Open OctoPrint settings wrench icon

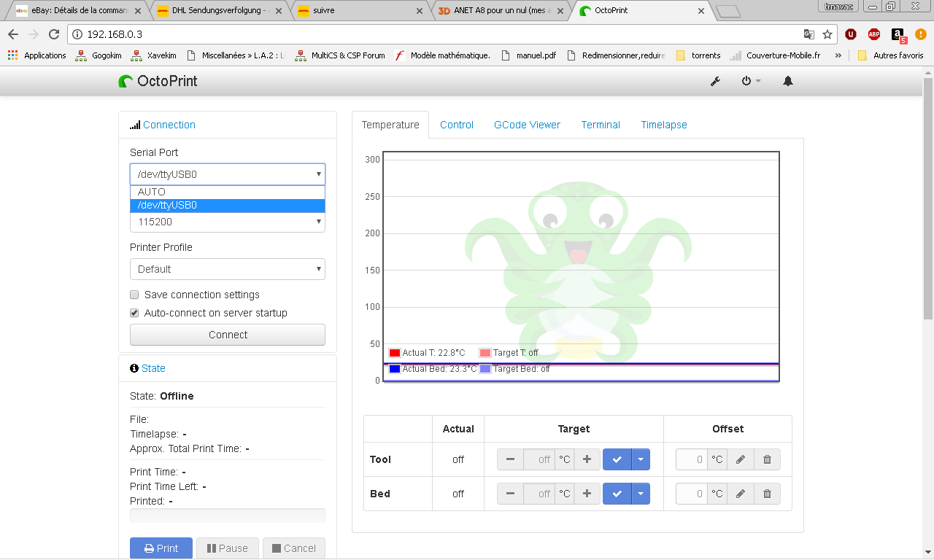point(715,81)
